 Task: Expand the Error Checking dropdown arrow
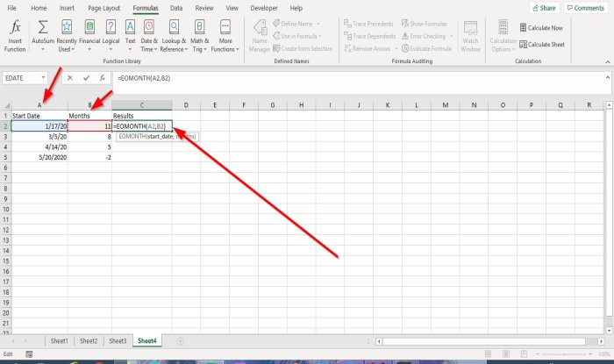[x=451, y=36]
